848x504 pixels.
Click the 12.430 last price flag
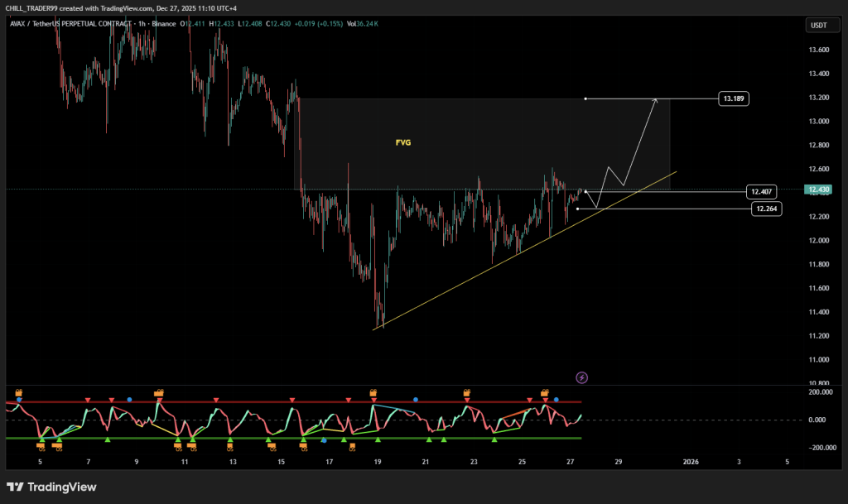(819, 189)
